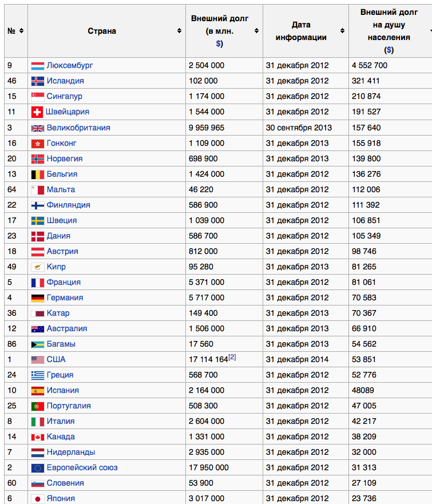Click the Canada flag icon
The width and height of the screenshot is (432, 504).
pyautogui.click(x=38, y=437)
